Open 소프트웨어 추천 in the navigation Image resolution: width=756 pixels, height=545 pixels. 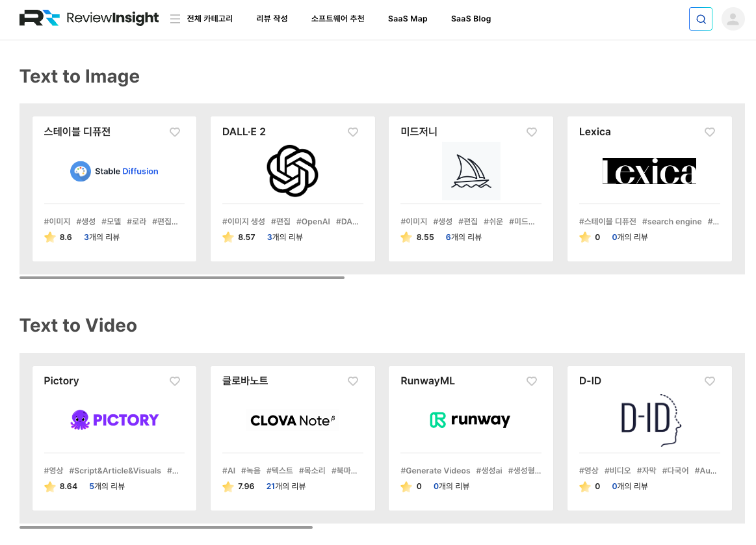(337, 19)
